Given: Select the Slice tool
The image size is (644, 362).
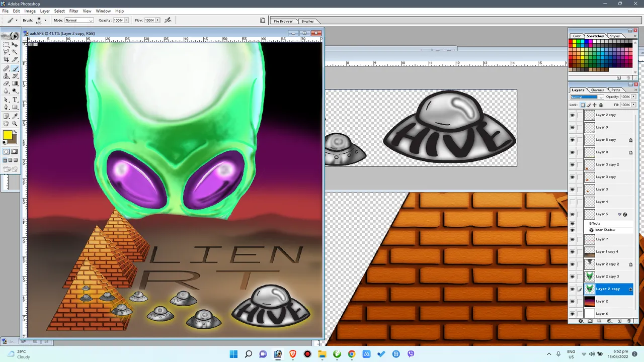Looking at the screenshot, I should 15,59.
